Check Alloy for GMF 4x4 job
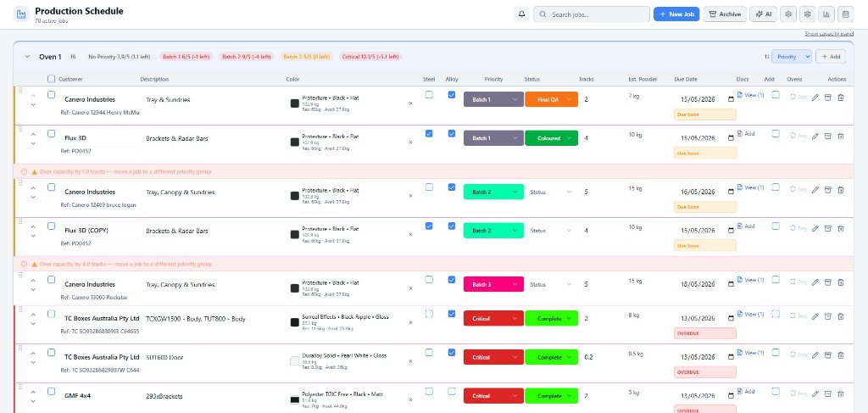This screenshot has height=413, width=868. 452,392
